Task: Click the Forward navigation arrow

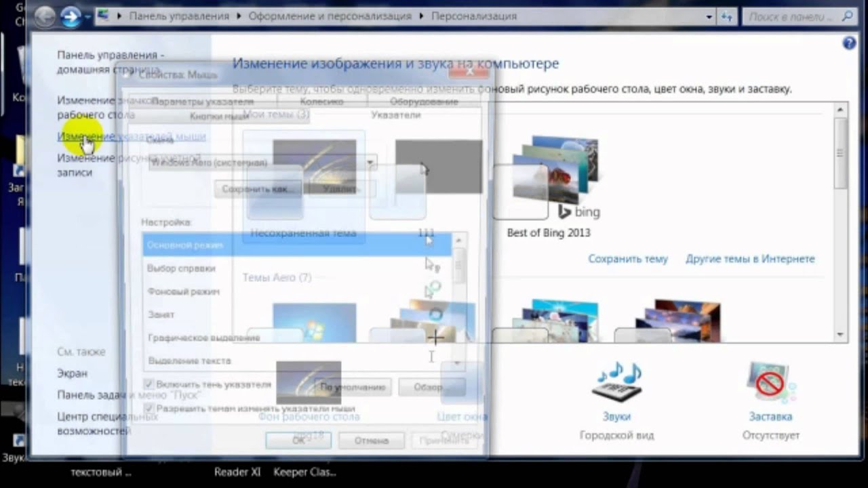Action: 71,16
